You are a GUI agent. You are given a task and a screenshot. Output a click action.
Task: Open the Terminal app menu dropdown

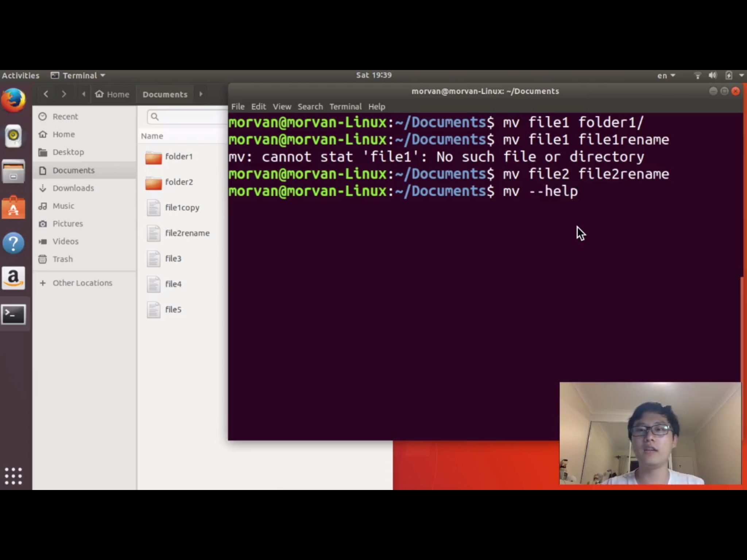pyautogui.click(x=78, y=75)
